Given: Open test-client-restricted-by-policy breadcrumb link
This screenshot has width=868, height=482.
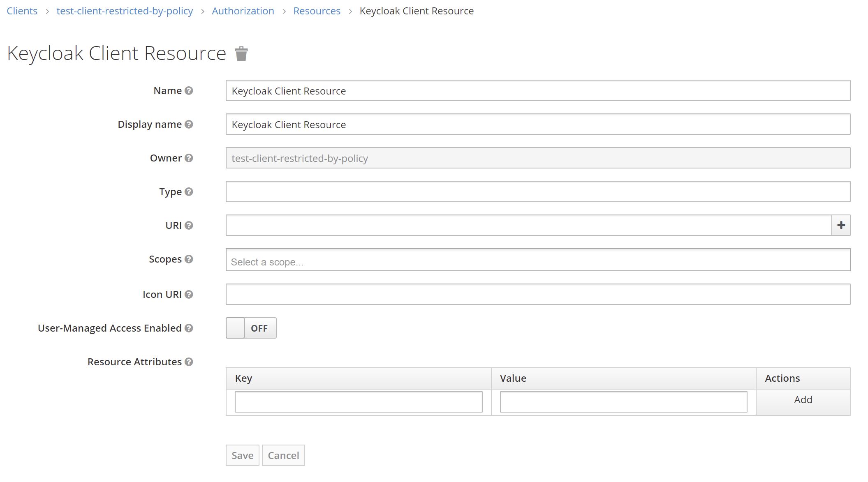Looking at the screenshot, I should (125, 11).
